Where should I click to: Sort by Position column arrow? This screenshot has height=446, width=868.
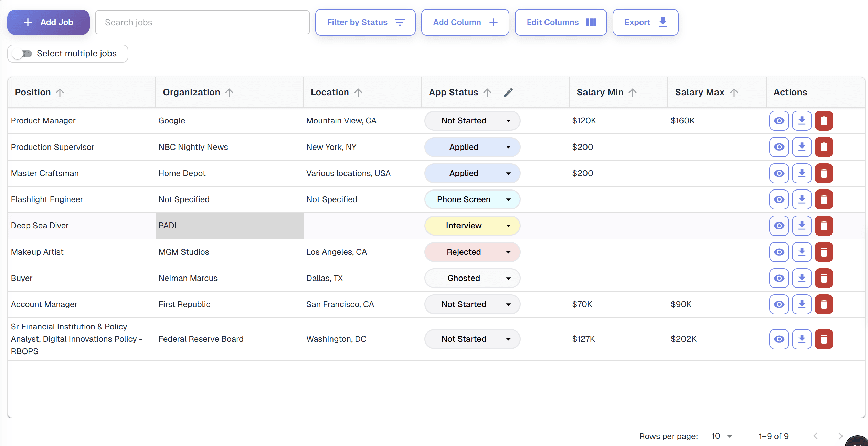pyautogui.click(x=60, y=93)
